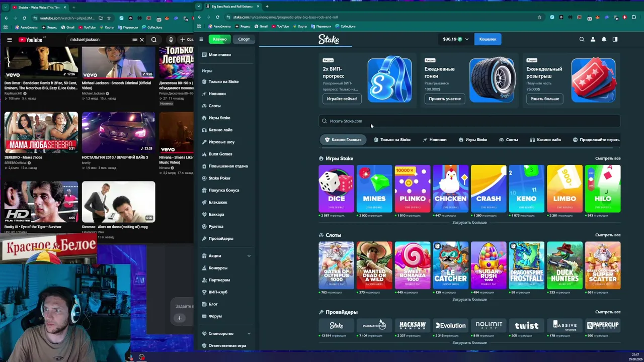Open the Crash game tile

pyautogui.click(x=489, y=189)
